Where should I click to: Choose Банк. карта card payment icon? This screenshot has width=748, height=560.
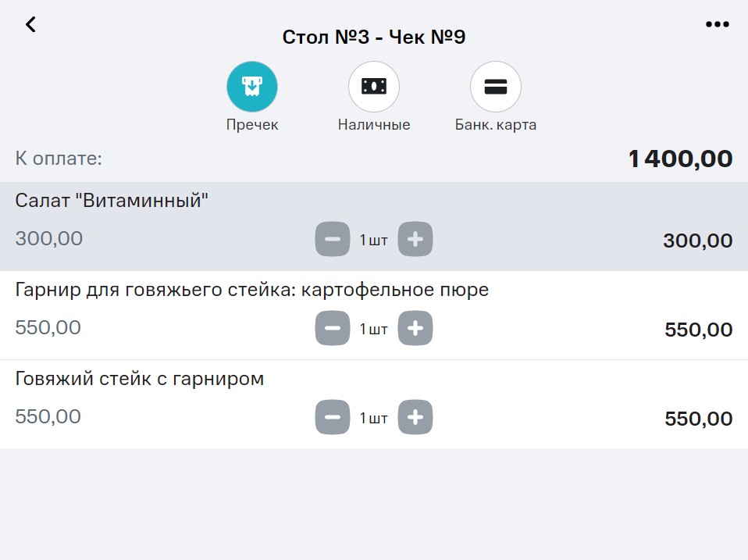496,87
